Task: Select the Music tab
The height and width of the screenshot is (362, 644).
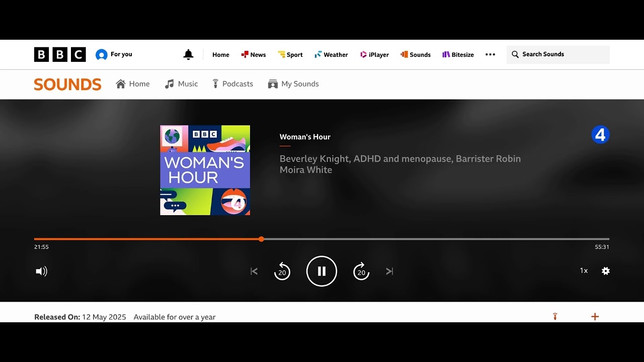Action: (x=182, y=84)
